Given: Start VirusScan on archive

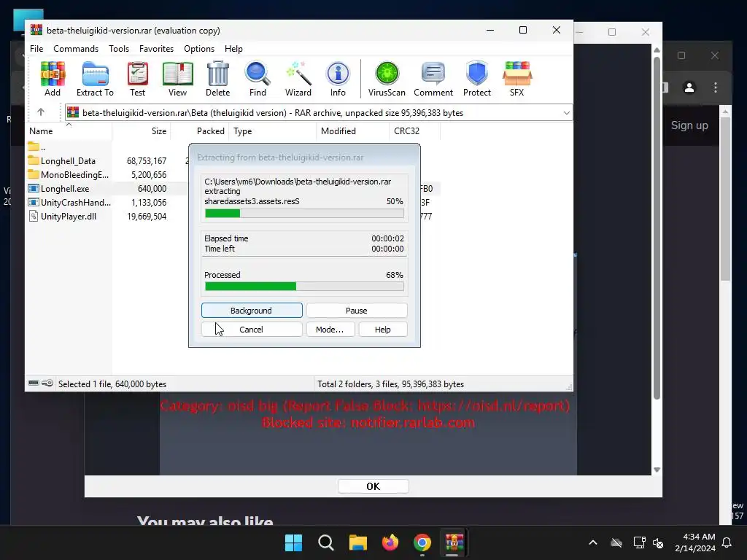Looking at the screenshot, I should click(x=387, y=79).
